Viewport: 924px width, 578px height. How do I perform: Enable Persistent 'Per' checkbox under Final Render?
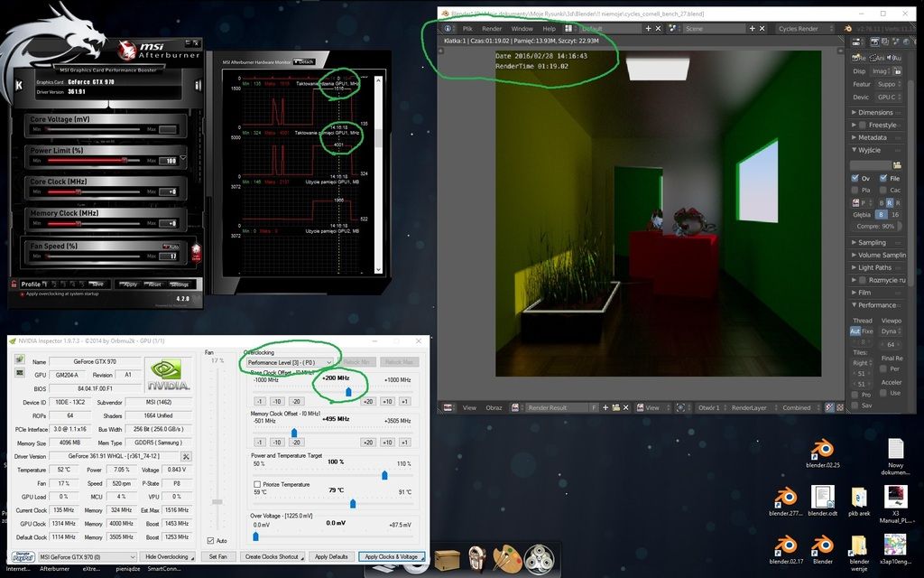point(883,369)
